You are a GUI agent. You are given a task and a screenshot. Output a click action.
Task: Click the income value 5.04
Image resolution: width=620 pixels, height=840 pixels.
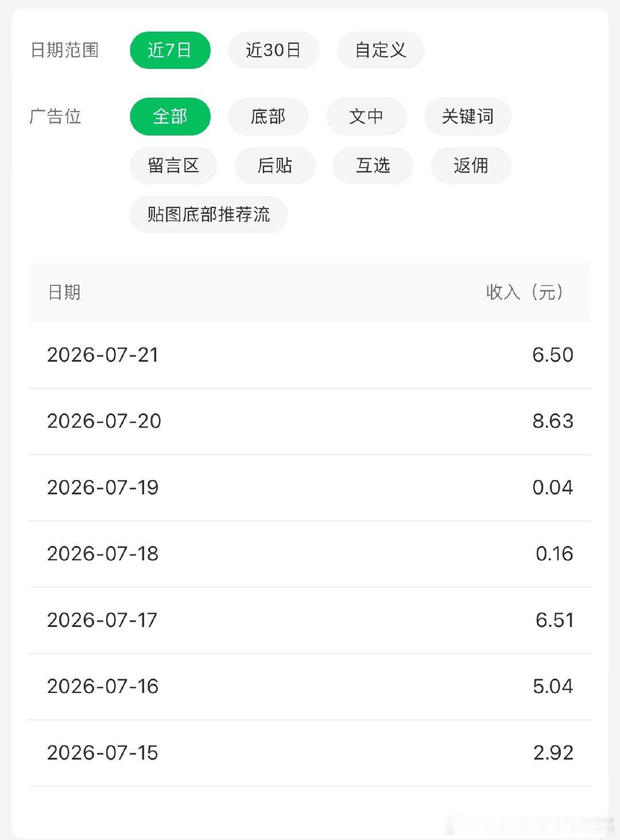(553, 686)
